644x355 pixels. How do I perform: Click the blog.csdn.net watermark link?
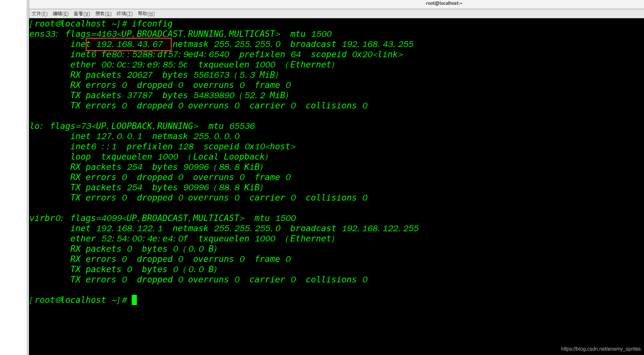pos(601,349)
